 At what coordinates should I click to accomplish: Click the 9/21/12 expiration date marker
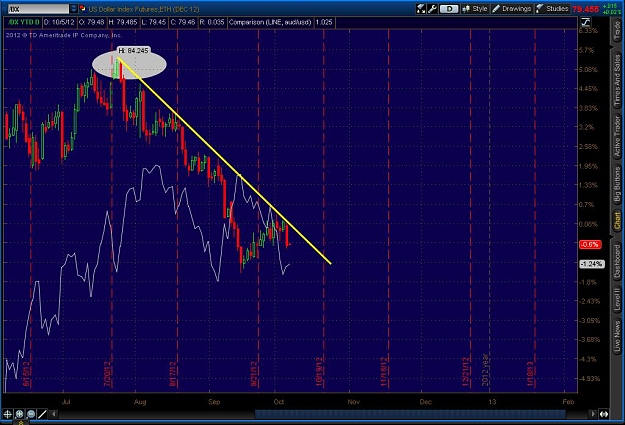[254, 374]
